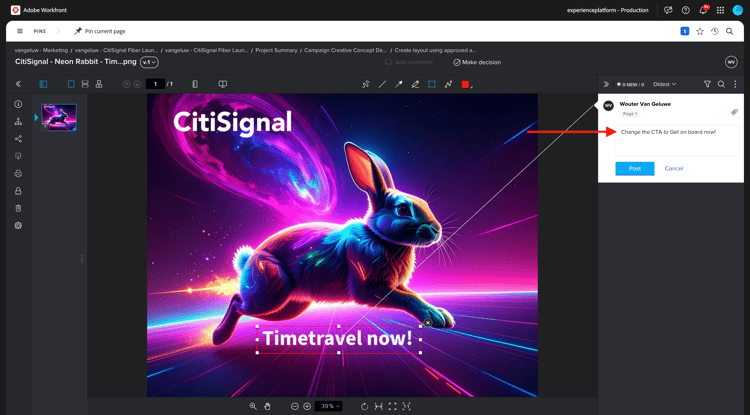750x415 pixels.
Task: Post the comment
Action: [x=634, y=168]
